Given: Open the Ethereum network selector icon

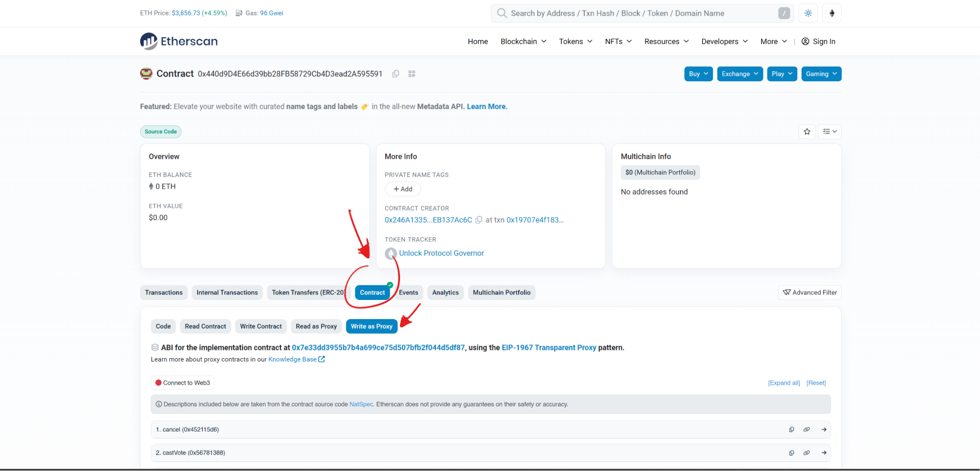Looking at the screenshot, I should [832, 13].
